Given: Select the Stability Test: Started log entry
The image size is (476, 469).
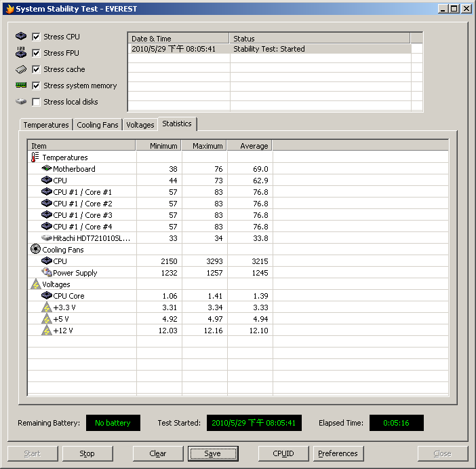Looking at the screenshot, I should (269, 49).
